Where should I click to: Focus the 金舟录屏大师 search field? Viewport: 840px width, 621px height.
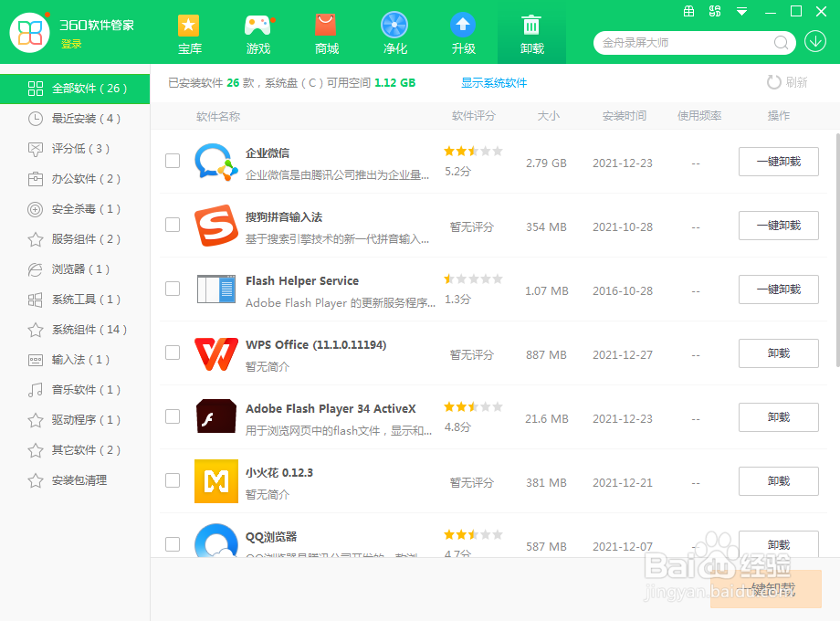pos(688,43)
